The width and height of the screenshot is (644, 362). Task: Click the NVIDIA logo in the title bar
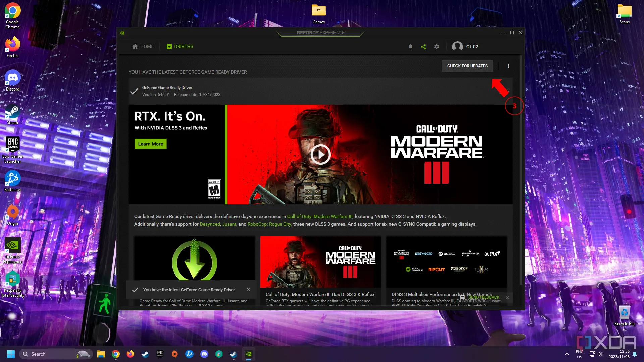coord(122,33)
